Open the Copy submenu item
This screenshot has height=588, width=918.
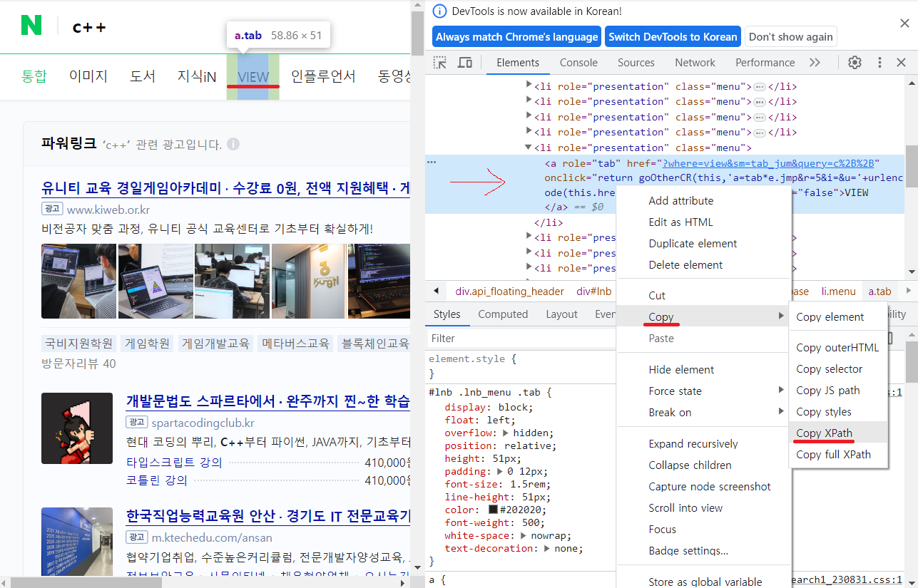point(702,316)
